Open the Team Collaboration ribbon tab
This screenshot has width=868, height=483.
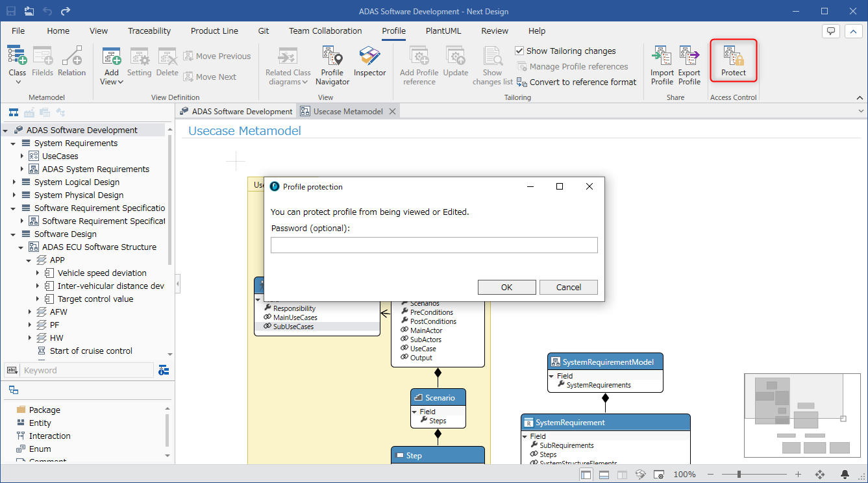[x=325, y=31]
